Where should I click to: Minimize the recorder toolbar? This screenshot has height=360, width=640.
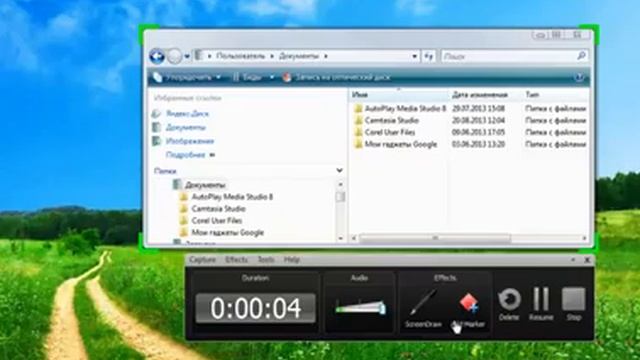[x=573, y=260]
